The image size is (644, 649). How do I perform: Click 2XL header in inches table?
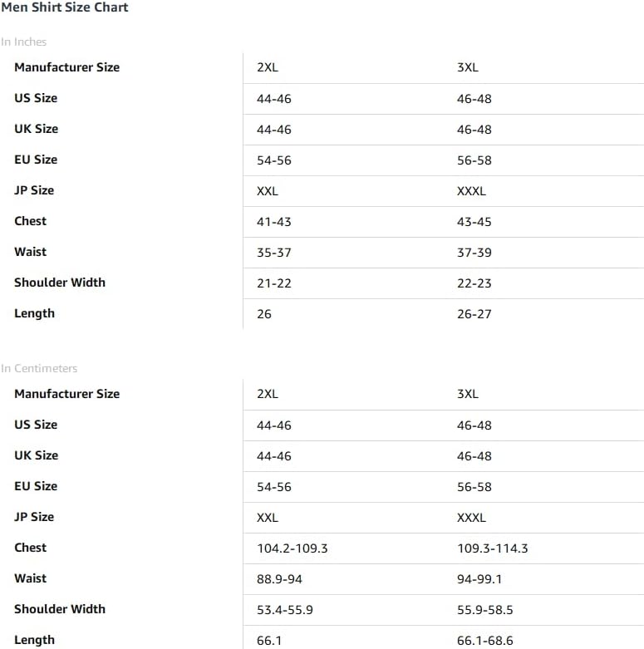(x=268, y=67)
